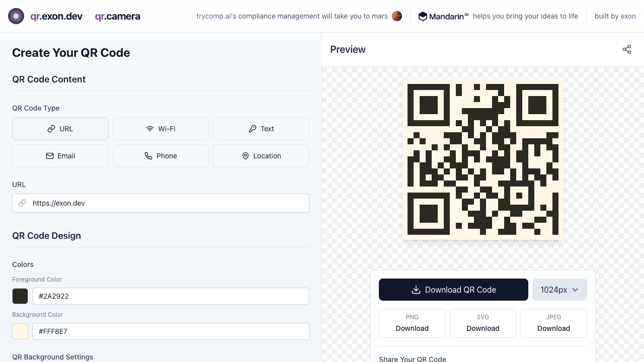Click the Mars planet icon in the header

[x=397, y=16]
